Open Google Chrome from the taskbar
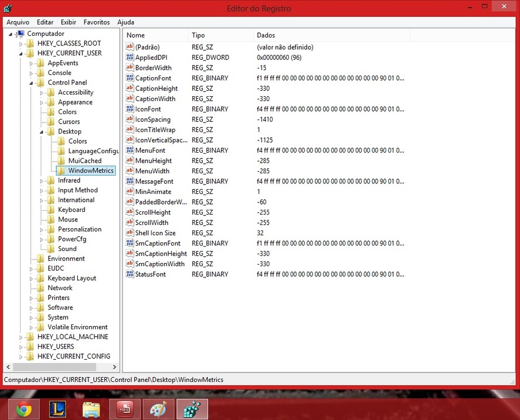Viewport: 520px width, 420px height. pyautogui.click(x=24, y=409)
